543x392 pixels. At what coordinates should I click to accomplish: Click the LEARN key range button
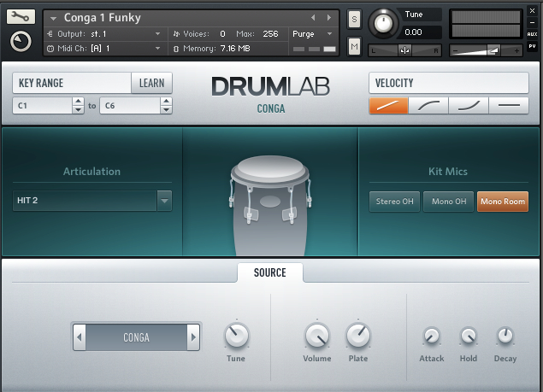tap(151, 83)
